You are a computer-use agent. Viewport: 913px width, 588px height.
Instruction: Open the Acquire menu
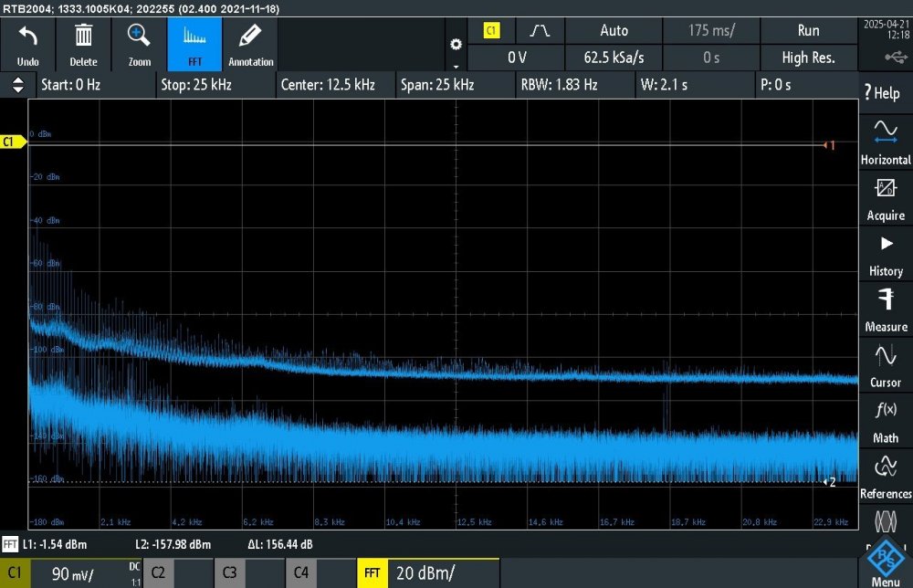click(885, 198)
